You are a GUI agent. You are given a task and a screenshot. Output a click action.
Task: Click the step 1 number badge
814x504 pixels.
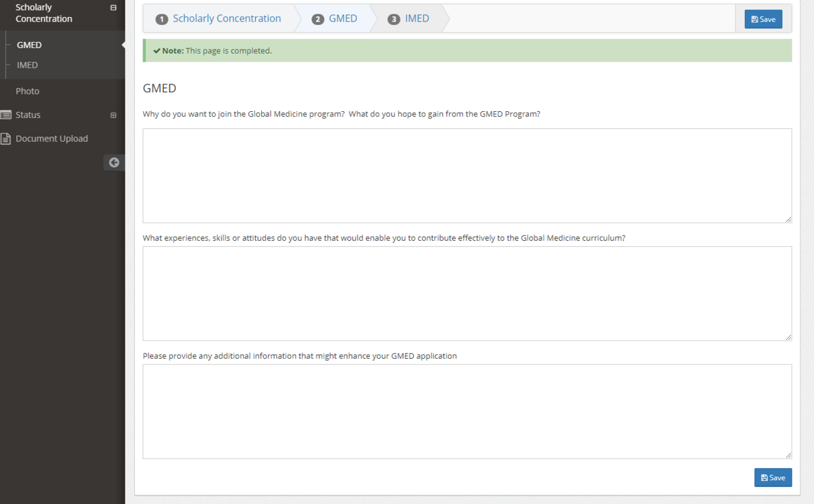[x=161, y=19]
